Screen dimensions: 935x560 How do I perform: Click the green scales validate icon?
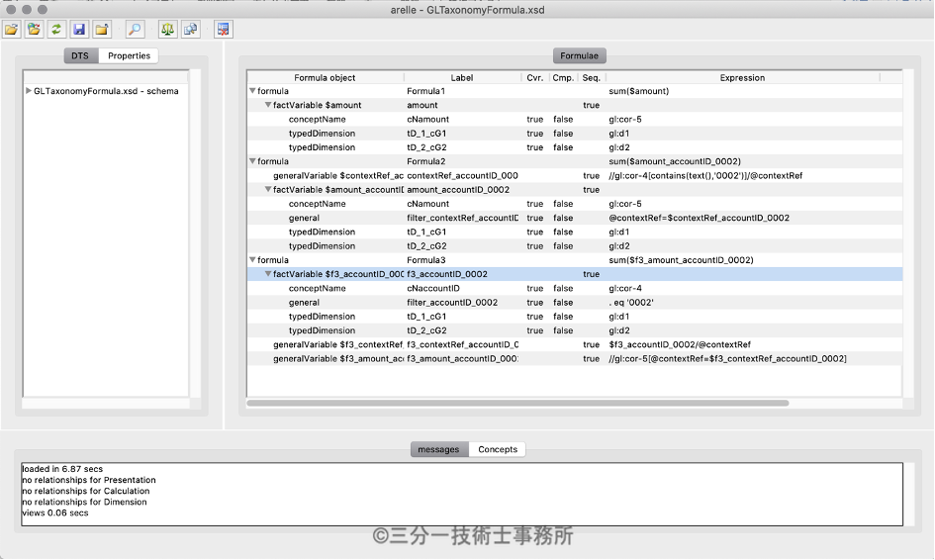[168, 30]
